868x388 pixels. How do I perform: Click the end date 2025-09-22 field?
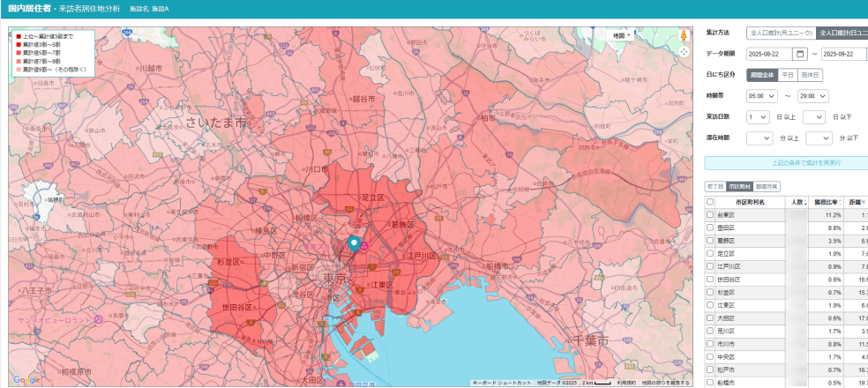(843, 54)
